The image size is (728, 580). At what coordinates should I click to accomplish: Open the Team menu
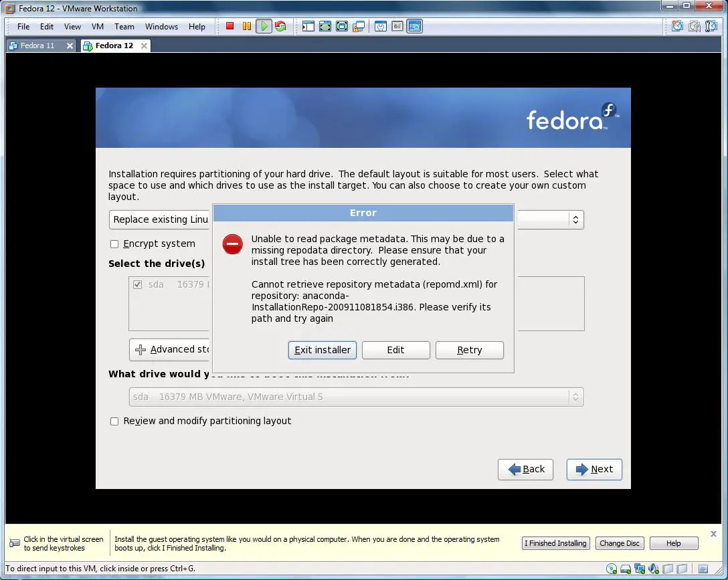point(124,27)
